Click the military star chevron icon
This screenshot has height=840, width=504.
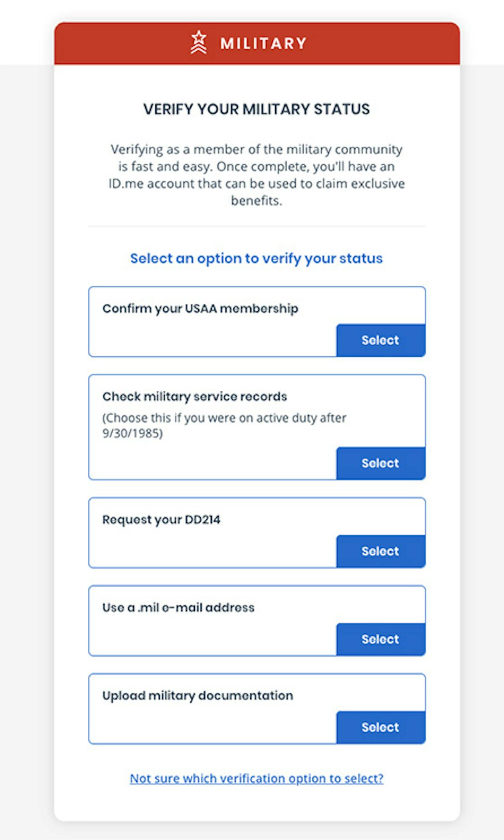tap(199, 42)
